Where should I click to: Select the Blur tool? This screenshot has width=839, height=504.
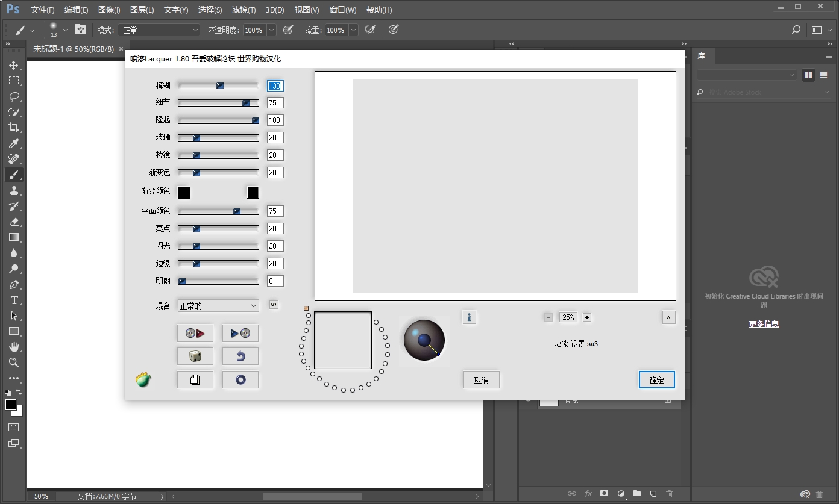coord(14,253)
